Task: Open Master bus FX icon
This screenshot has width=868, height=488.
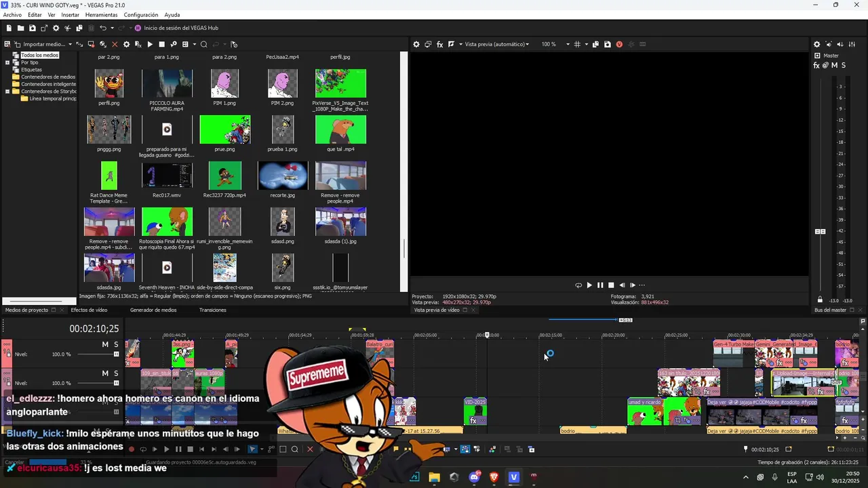Action: click(816, 65)
